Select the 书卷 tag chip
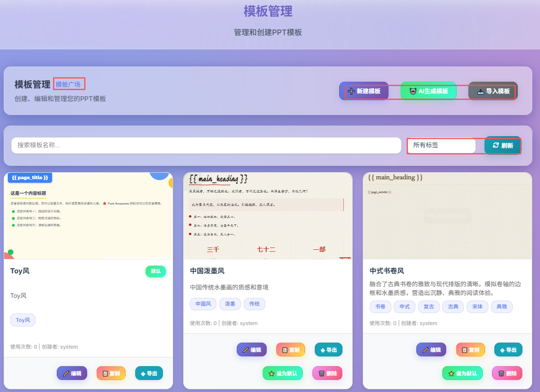 [380, 307]
